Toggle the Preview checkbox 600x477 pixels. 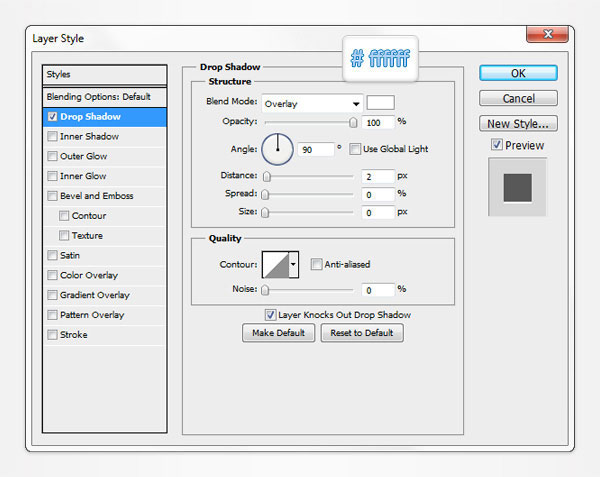coord(497,145)
